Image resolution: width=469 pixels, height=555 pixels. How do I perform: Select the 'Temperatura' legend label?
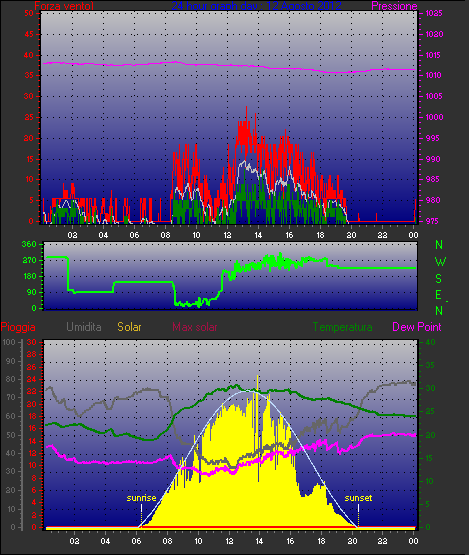point(342,327)
